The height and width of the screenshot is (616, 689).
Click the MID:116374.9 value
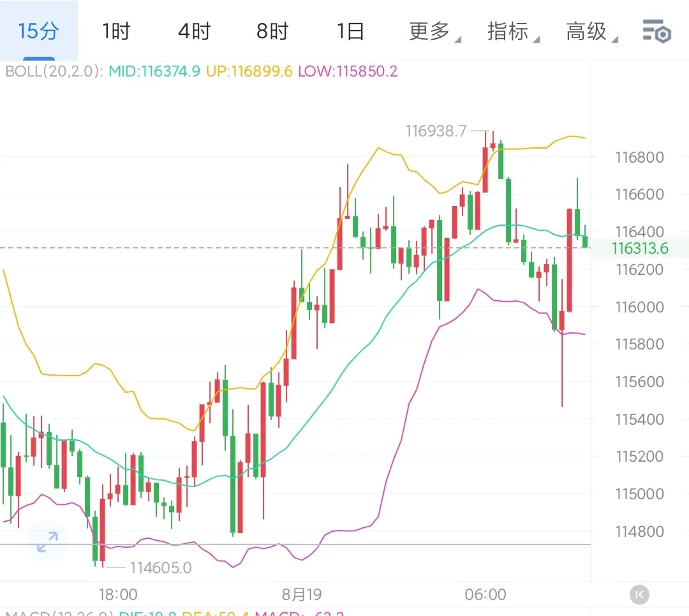pyautogui.click(x=154, y=71)
